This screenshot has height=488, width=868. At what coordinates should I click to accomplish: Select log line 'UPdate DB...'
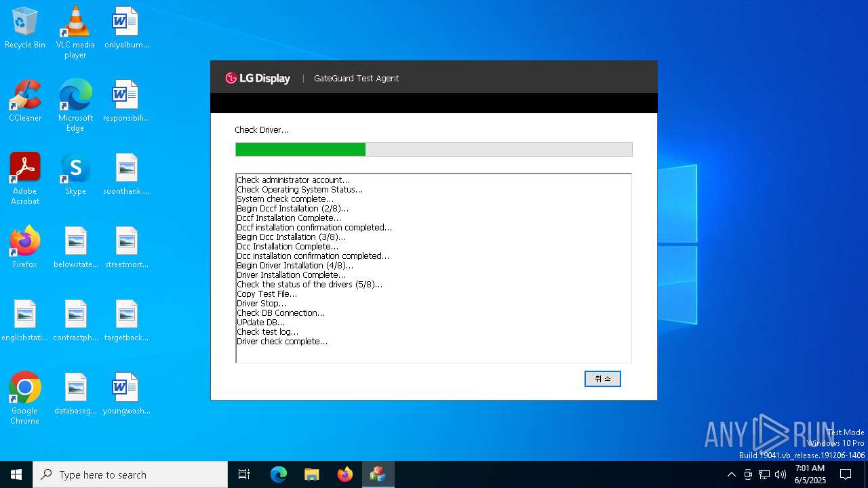tap(260, 322)
